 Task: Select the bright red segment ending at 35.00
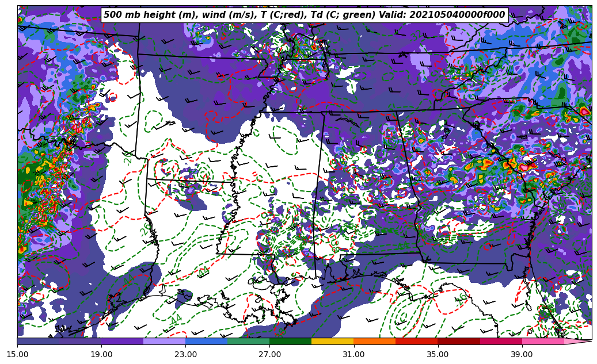click(417, 341)
